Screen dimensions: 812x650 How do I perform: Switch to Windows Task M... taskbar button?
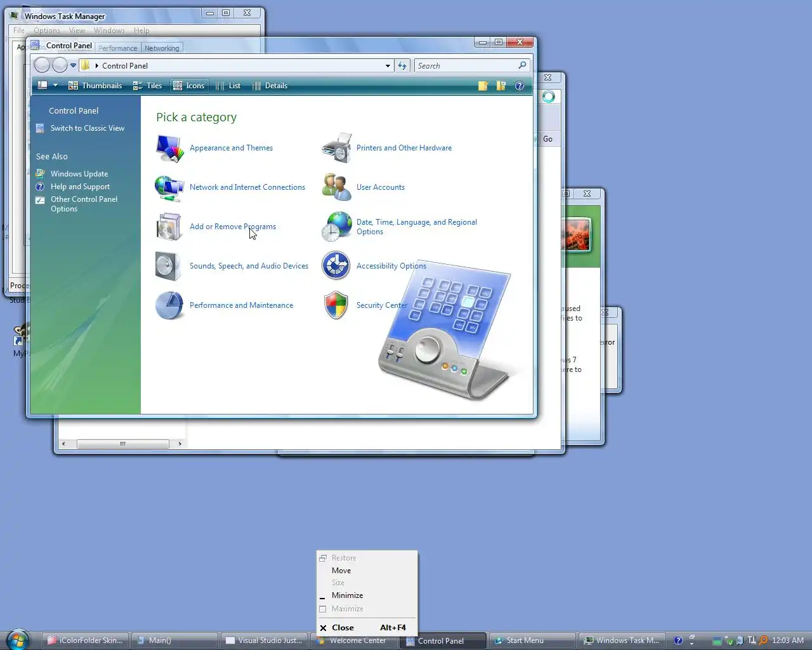622,640
